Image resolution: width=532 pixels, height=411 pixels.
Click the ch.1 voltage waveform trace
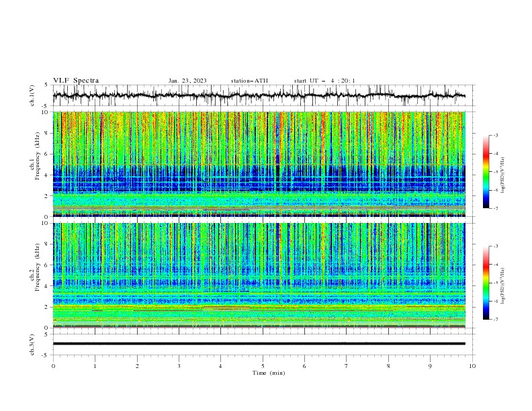click(259, 95)
